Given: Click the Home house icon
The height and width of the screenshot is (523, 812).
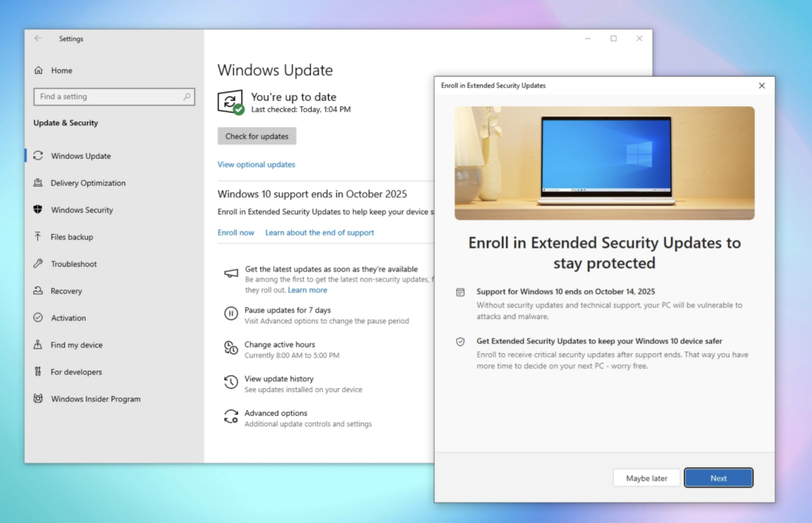Looking at the screenshot, I should point(38,70).
